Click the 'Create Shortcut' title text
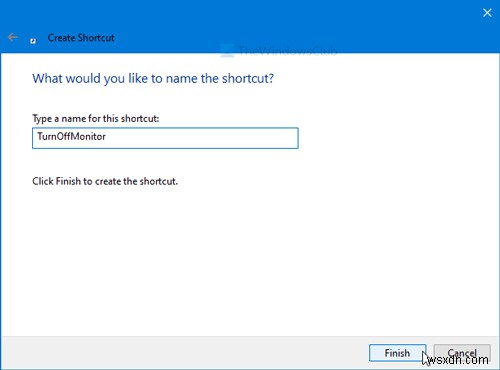The height and width of the screenshot is (370, 500). click(81, 38)
